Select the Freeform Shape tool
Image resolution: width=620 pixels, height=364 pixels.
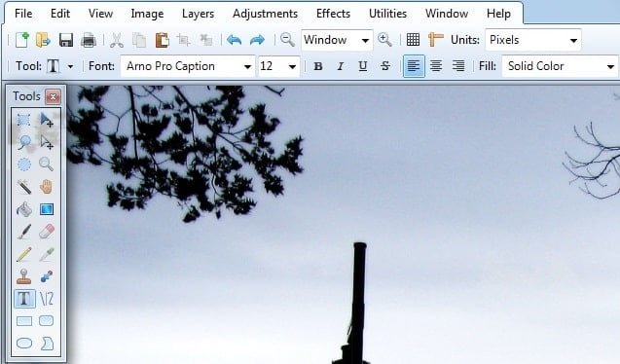(x=47, y=343)
